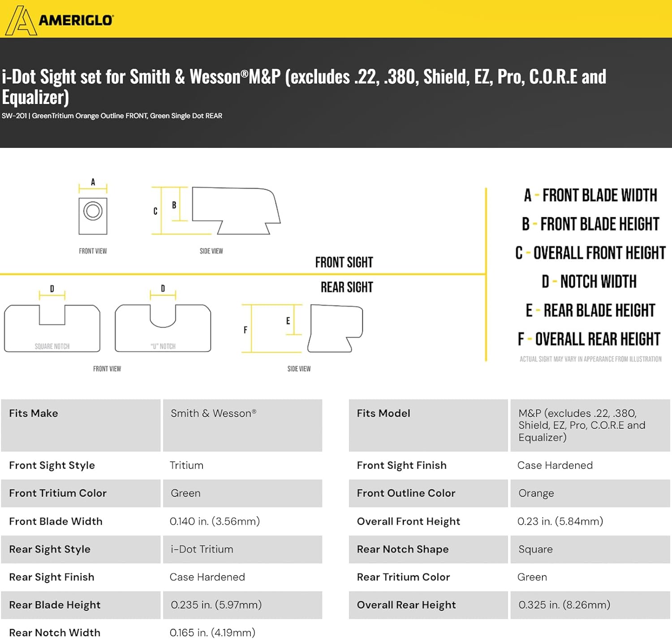672x639 pixels.
Task: Click the Front Blade Width legend entry
Action: 590,195
